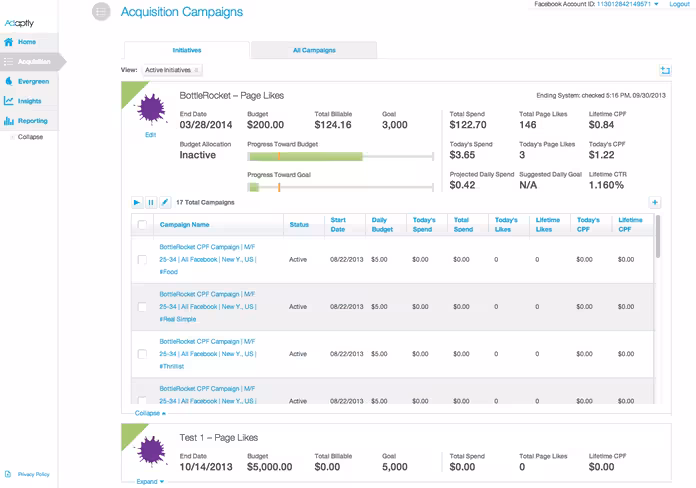Click the BottleRocket – Page Likes title
Viewport: 696px width, 488px height.
[x=232, y=95]
